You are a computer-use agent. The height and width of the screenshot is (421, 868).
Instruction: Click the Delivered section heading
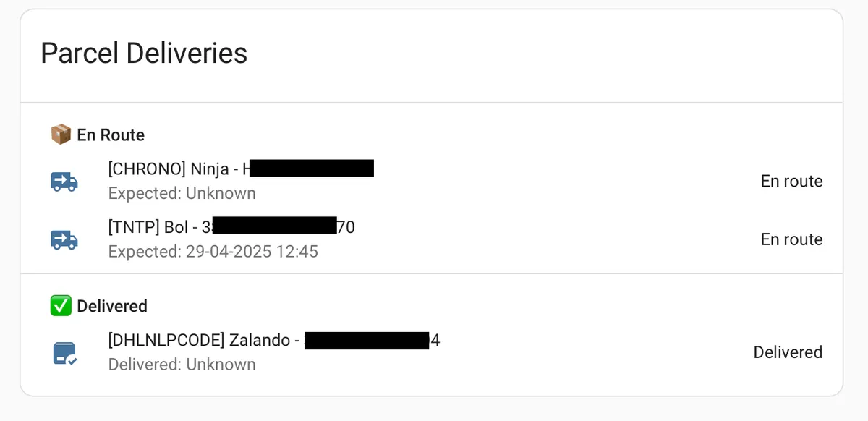(112, 306)
